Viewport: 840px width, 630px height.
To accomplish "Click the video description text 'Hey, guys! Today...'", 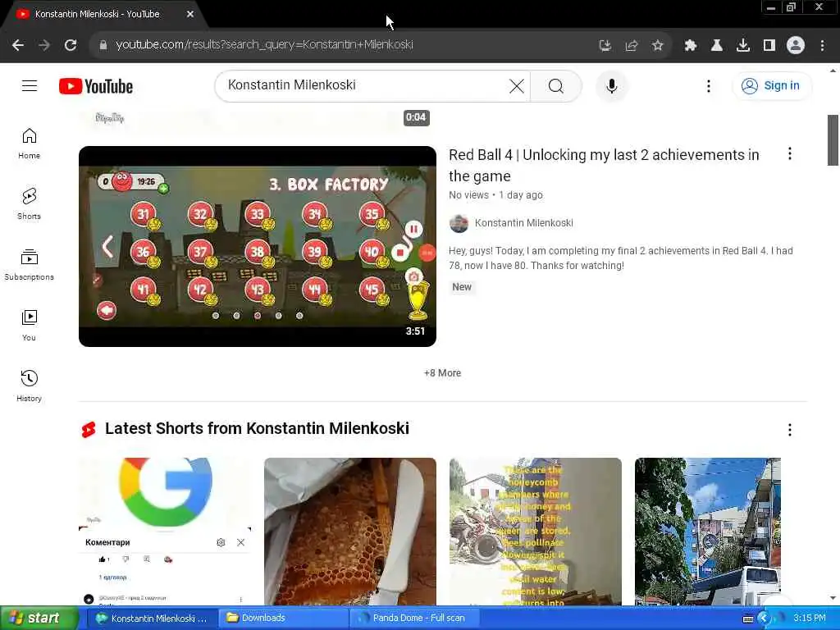I will [620, 258].
